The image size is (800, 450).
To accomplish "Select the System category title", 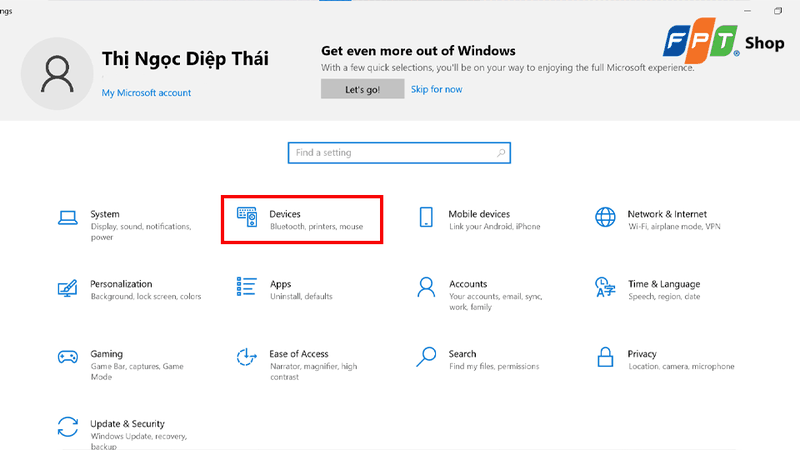I will (x=105, y=214).
